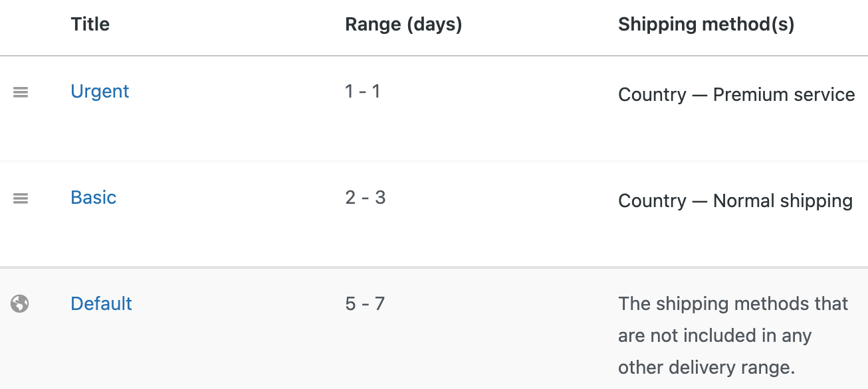Select the reorder icon in the first row
868x389 pixels.
tap(21, 92)
